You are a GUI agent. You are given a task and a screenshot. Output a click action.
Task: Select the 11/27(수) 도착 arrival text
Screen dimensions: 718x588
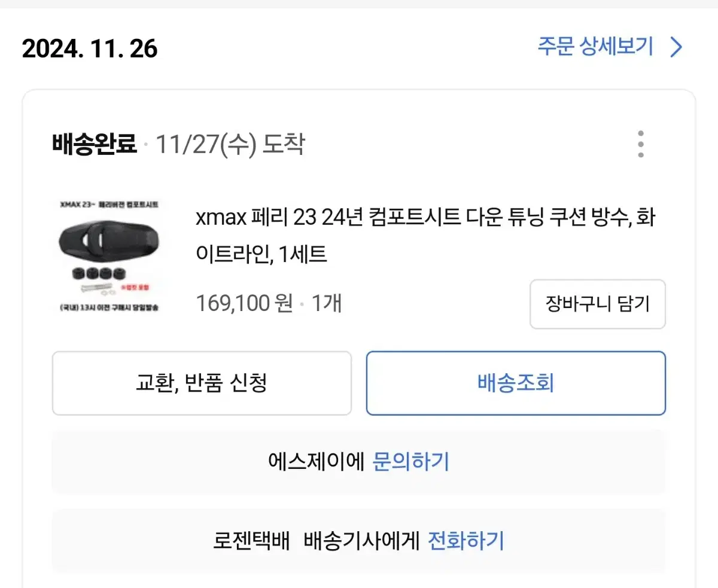(x=230, y=144)
